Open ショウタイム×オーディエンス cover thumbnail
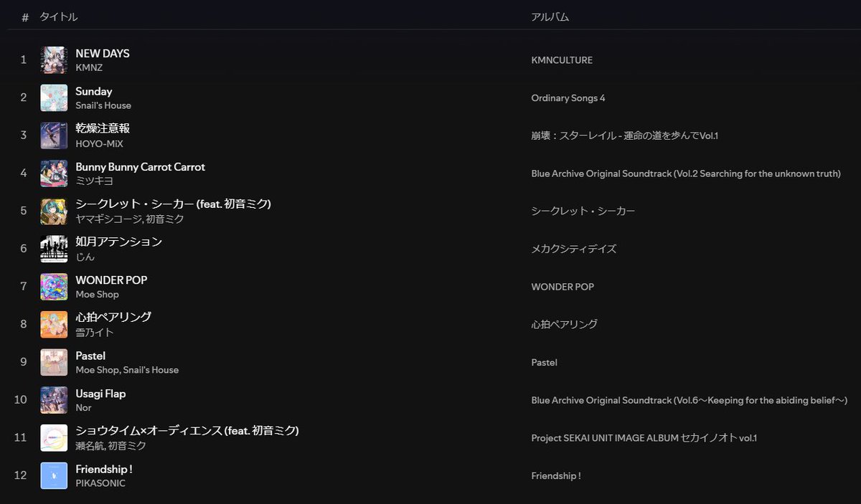 pos(54,438)
